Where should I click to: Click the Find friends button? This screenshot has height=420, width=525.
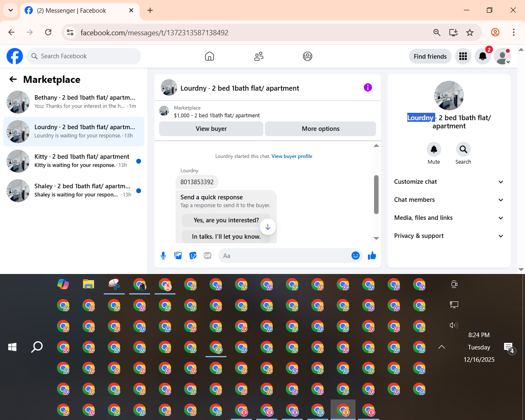430,56
